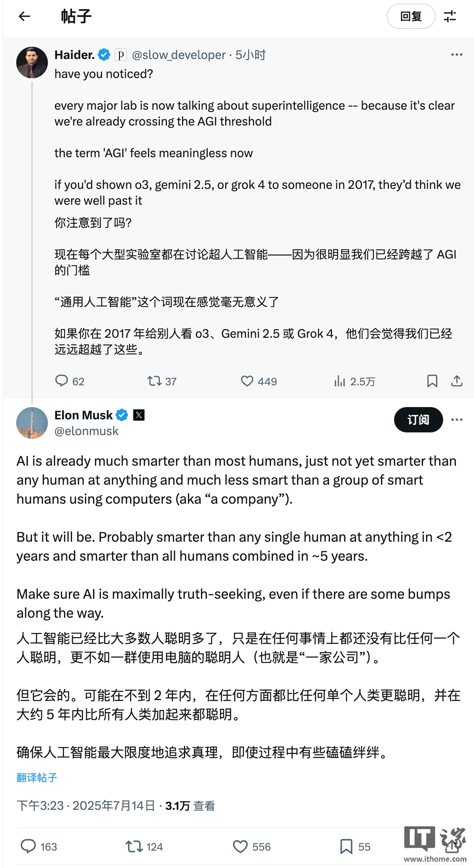Bookmark Elon Musk's post
Viewport: 474px width, 868px height.
point(346,847)
